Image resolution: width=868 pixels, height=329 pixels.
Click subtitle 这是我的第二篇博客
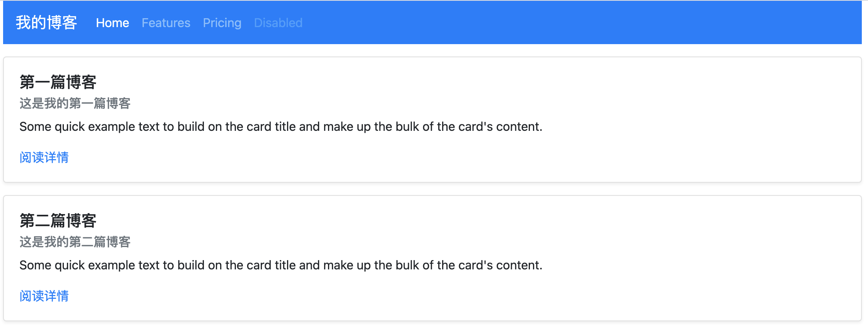coord(75,242)
